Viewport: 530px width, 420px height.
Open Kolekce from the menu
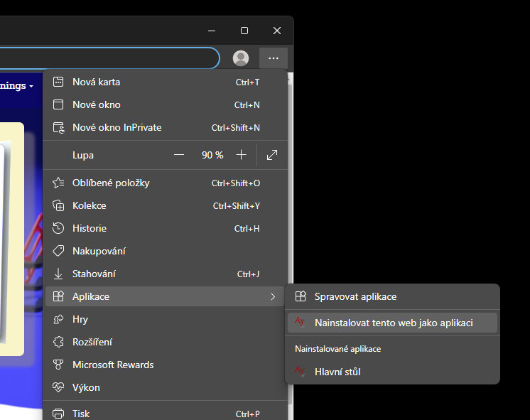166,205
